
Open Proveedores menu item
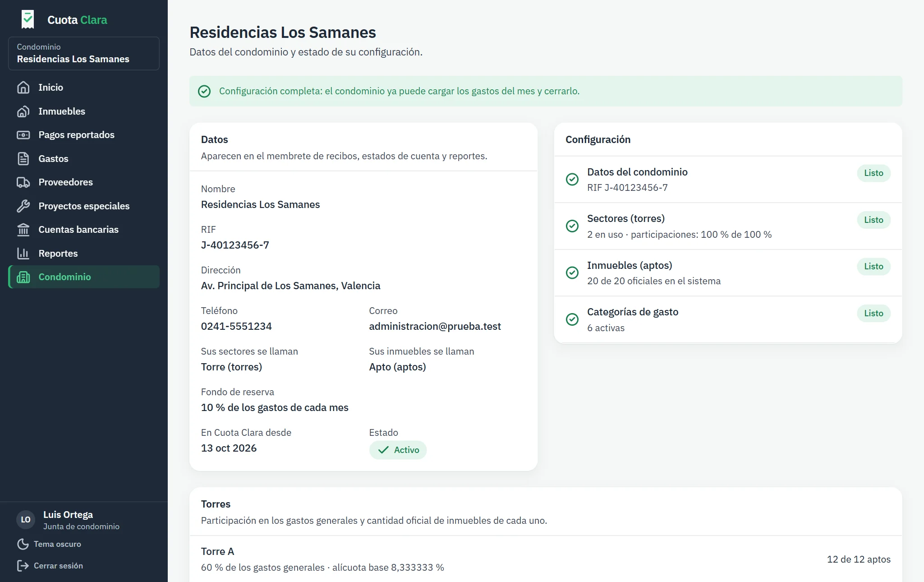(84, 182)
